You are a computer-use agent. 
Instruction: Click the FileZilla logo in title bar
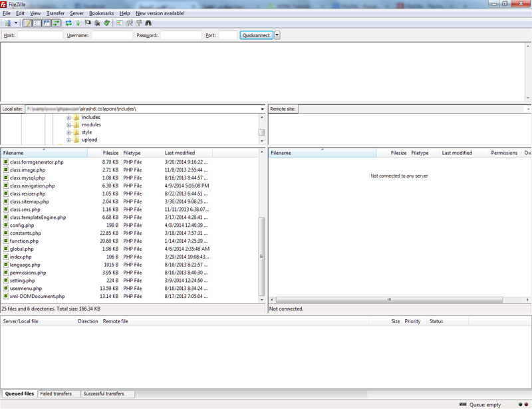[x=3, y=4]
